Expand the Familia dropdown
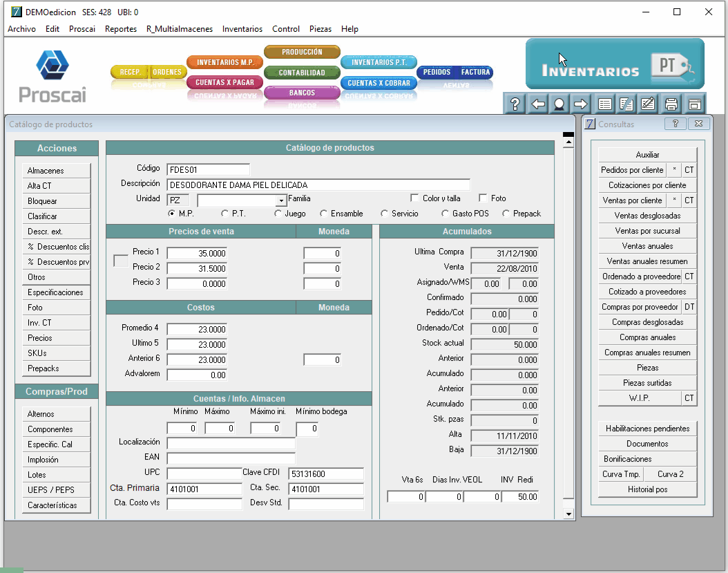Image resolution: width=728 pixels, height=573 pixels. pos(281,200)
